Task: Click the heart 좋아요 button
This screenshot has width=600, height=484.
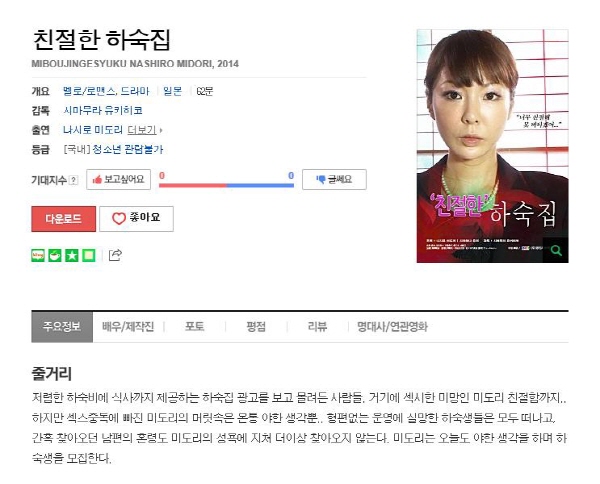Action: pyautogui.click(x=136, y=218)
